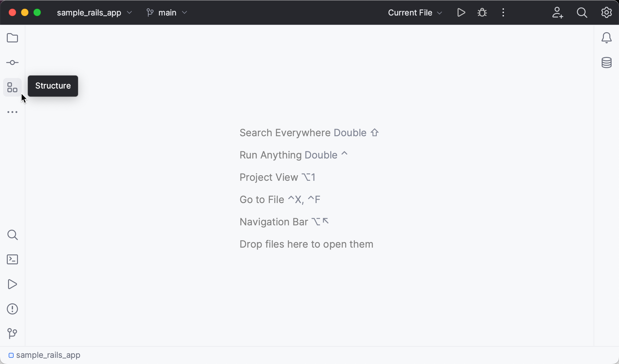619x364 pixels.
Task: Open the Run configurations panel
Action: point(414,12)
